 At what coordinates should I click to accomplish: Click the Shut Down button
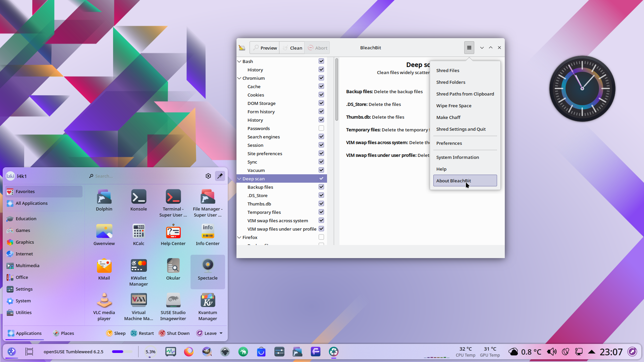pos(174,333)
